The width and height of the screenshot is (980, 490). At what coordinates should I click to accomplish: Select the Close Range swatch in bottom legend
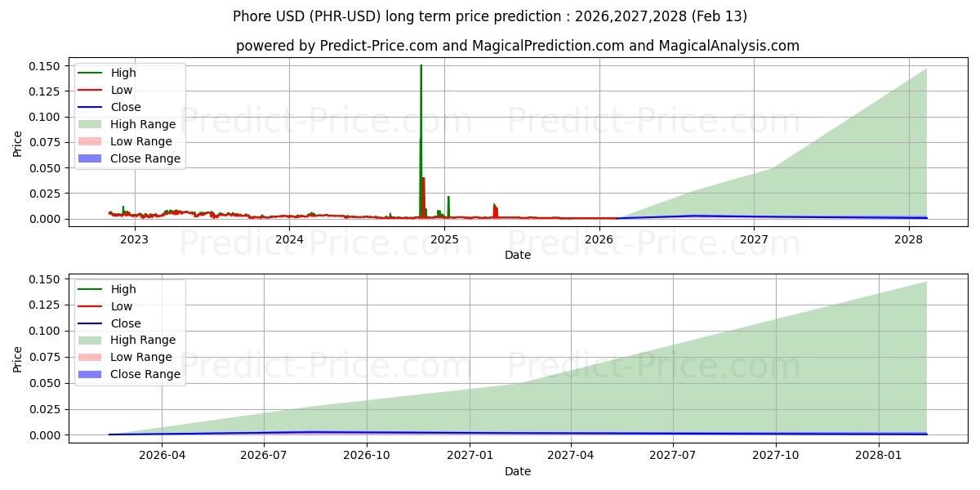point(89,374)
